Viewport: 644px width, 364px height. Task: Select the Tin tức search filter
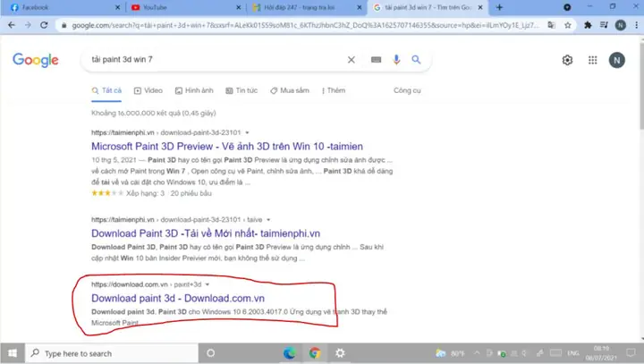coord(241,91)
